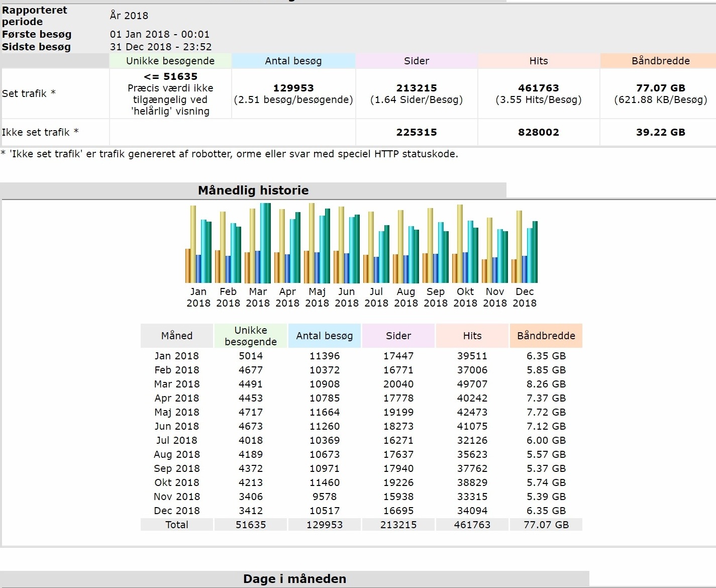Click the 77.07 GB bandwidth value in summary

pyautogui.click(x=660, y=88)
